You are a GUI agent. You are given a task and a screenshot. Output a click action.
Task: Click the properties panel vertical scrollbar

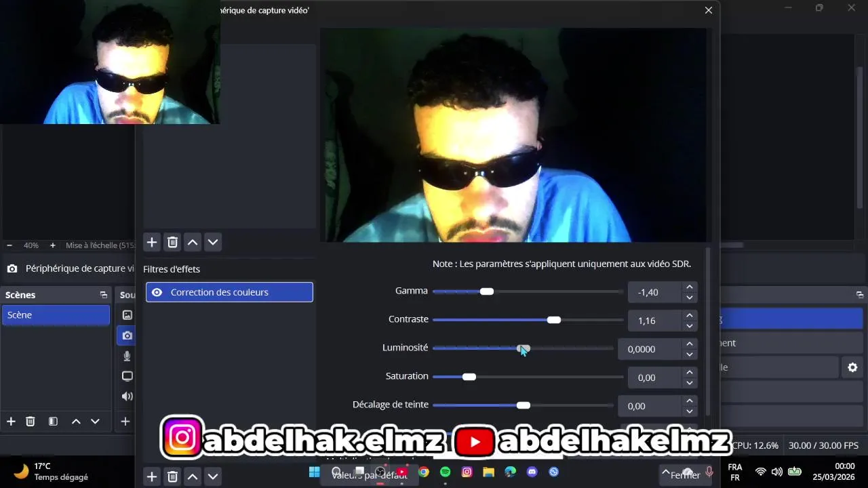pos(708,332)
